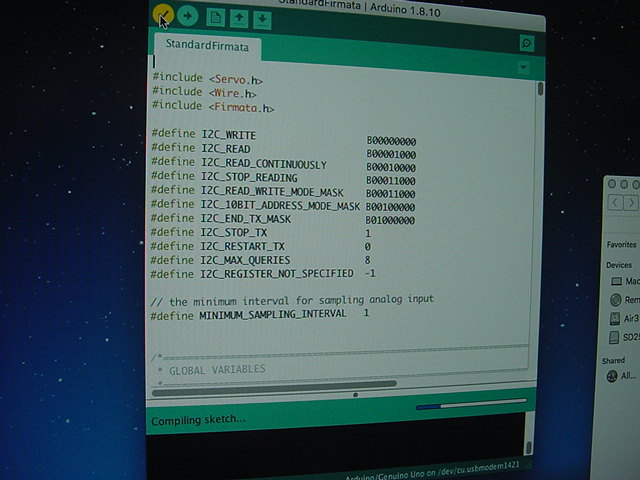Click the I2C_READ_WRITE_MODE_MASK text
Viewport: 640px width, 480px height.
pos(272,191)
